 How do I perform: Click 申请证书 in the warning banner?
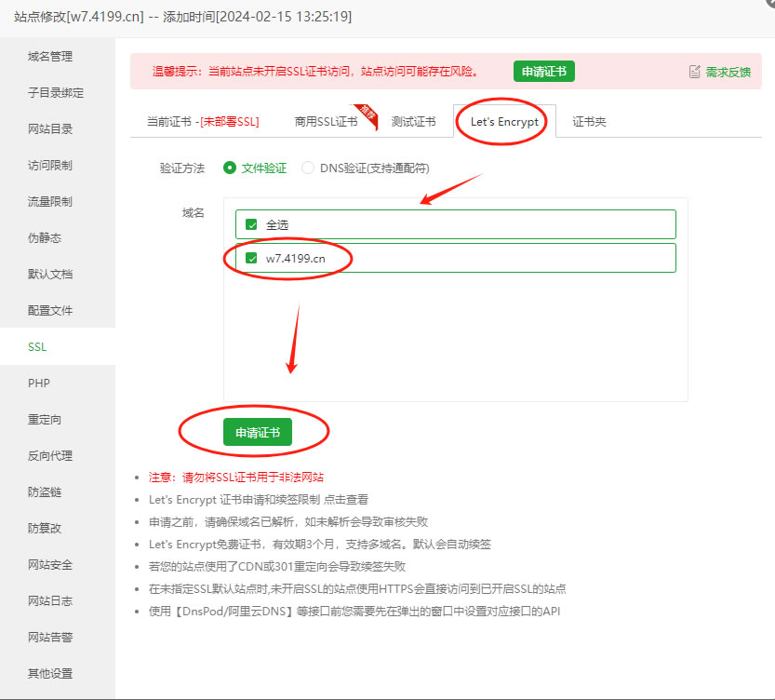543,71
